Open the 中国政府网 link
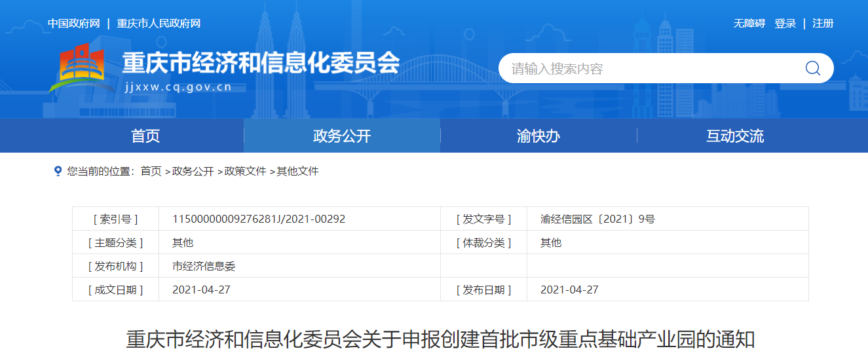Screen dimensions: 868x357 73,24
